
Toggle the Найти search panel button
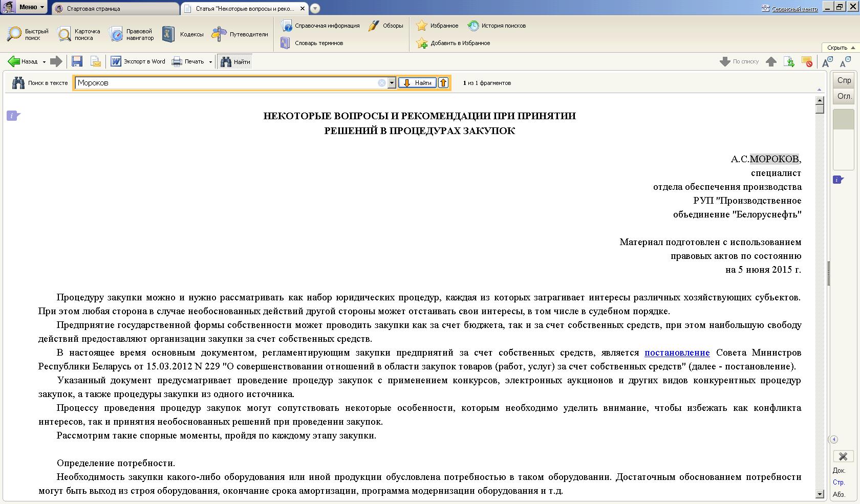pyautogui.click(x=235, y=62)
